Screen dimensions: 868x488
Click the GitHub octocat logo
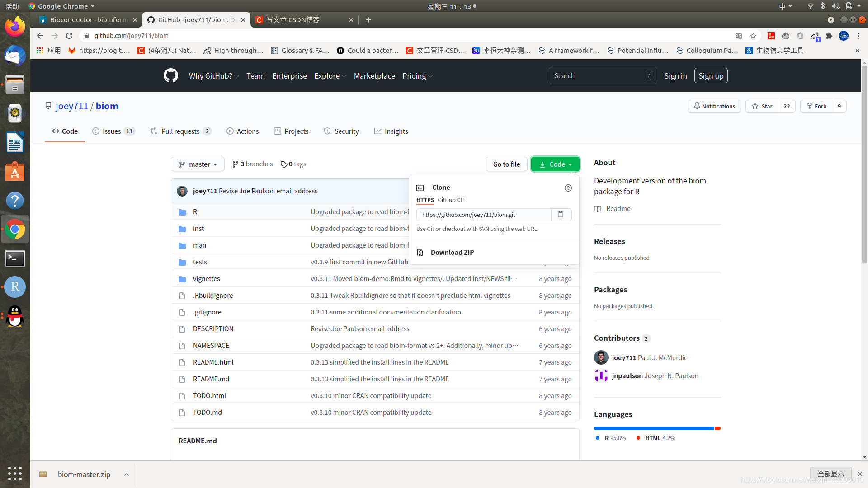[x=171, y=76]
